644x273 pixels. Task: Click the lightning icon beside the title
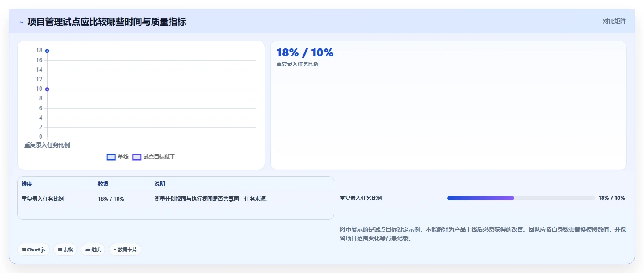pyautogui.click(x=21, y=22)
